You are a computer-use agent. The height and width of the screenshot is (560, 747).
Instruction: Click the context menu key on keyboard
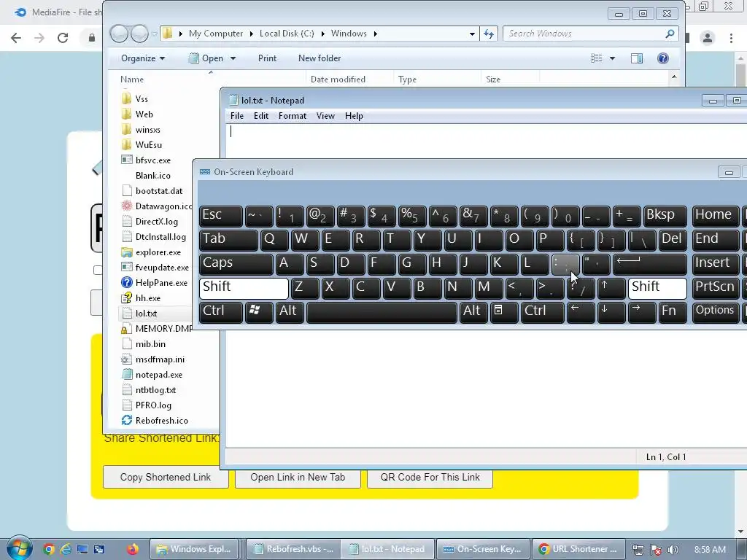click(x=503, y=311)
